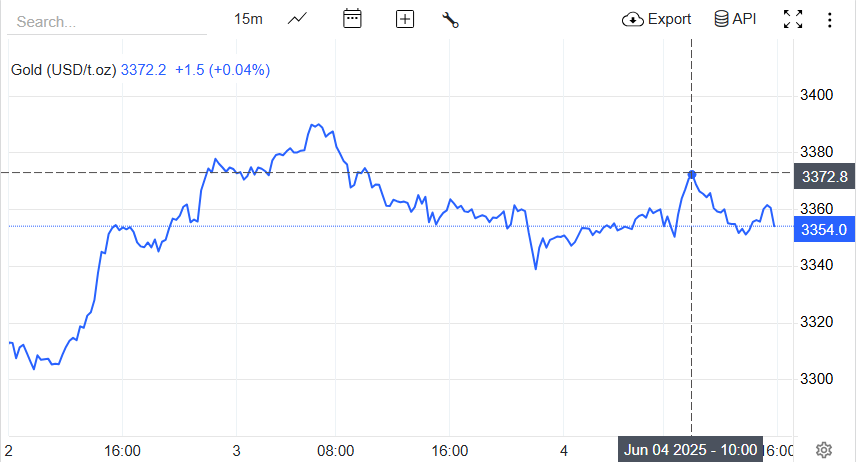
Task: Click the API button
Action: point(735,19)
